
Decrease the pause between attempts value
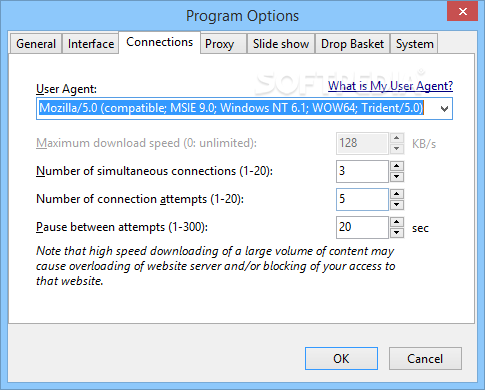(x=397, y=233)
